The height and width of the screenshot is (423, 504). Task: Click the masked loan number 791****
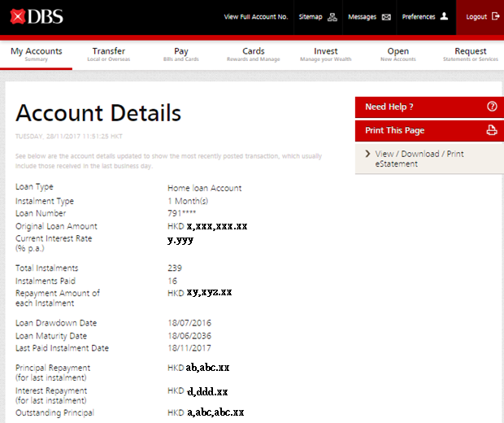[x=183, y=213]
